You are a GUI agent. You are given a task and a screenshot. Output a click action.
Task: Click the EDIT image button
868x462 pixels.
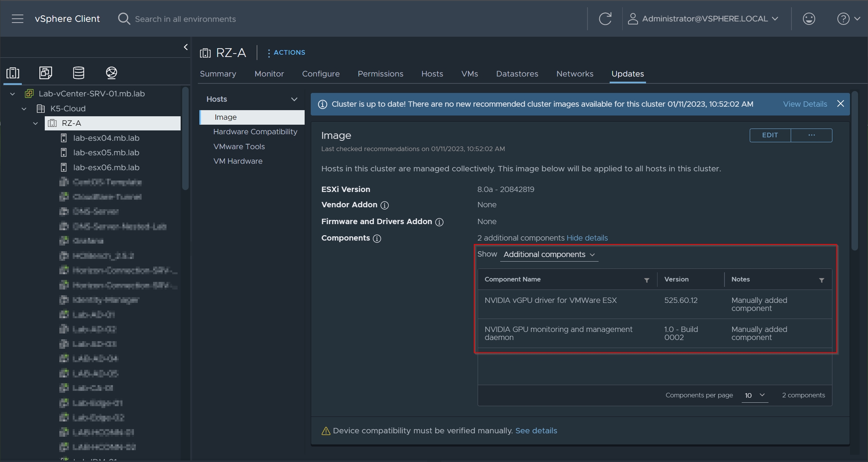770,135
